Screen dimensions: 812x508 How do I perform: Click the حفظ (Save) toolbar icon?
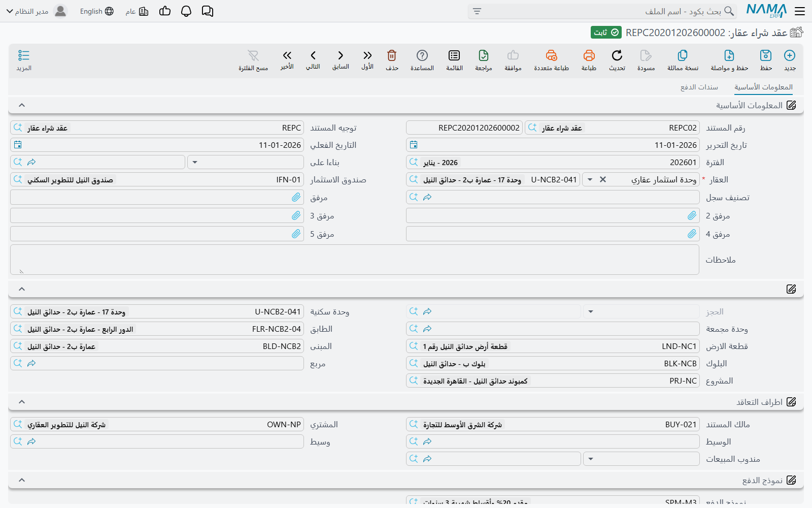click(x=766, y=55)
